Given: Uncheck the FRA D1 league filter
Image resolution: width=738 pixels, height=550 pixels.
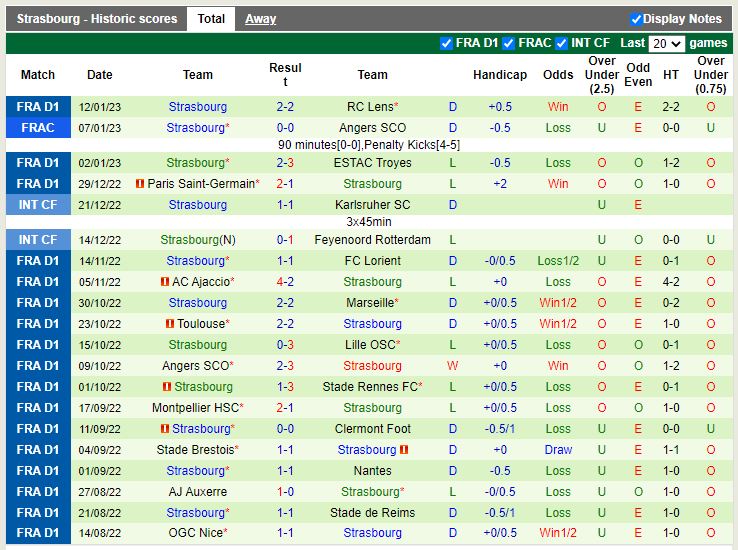Looking at the screenshot, I should coord(446,43).
